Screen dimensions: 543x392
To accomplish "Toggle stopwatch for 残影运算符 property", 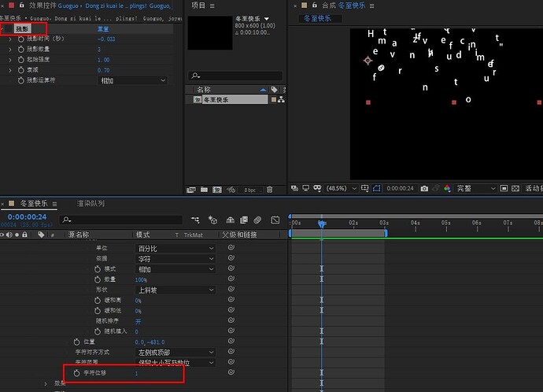I will (20, 81).
